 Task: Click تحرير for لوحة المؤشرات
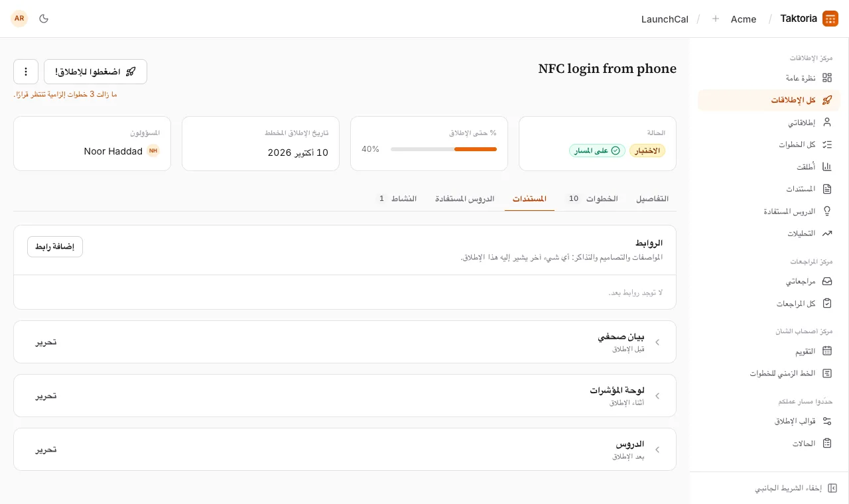pos(46,396)
